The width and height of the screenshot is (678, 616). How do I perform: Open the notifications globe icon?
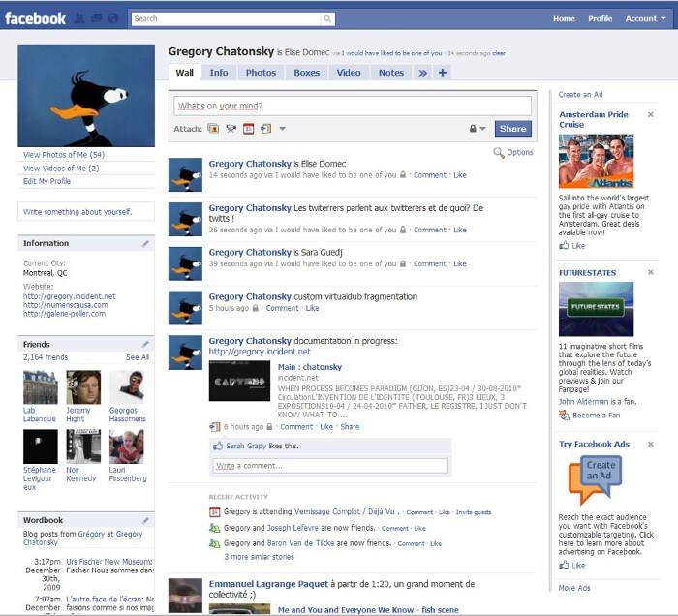tap(112, 18)
